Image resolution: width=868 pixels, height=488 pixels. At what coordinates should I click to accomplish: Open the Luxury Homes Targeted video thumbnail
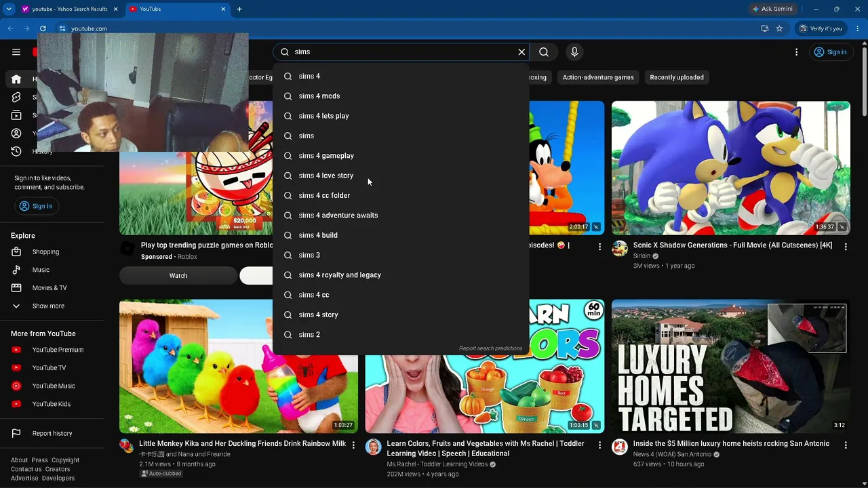point(731,366)
